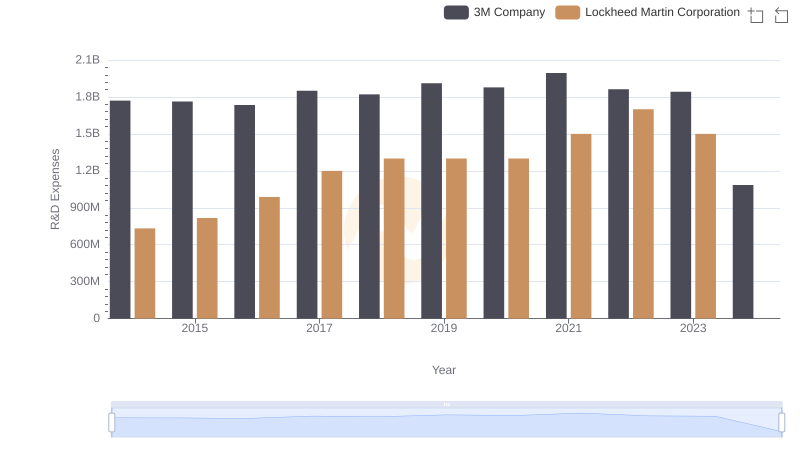Click the 3M Company bar for 2017
The image size is (800, 461).
click(x=307, y=204)
